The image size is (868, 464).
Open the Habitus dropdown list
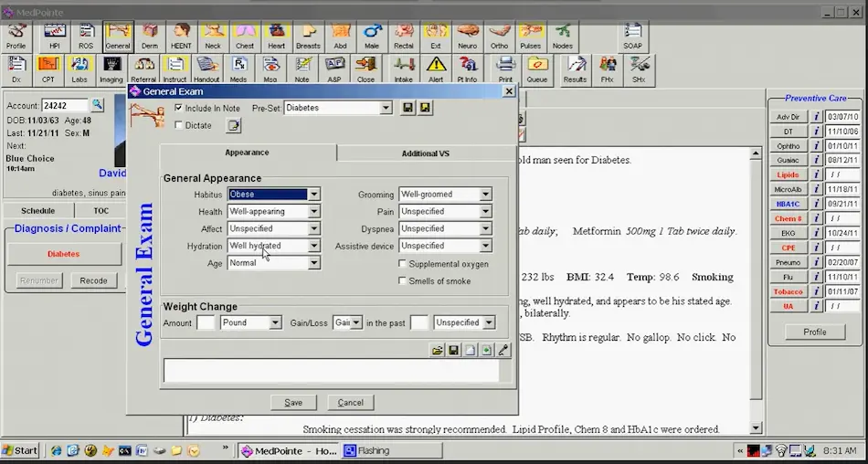(313, 195)
